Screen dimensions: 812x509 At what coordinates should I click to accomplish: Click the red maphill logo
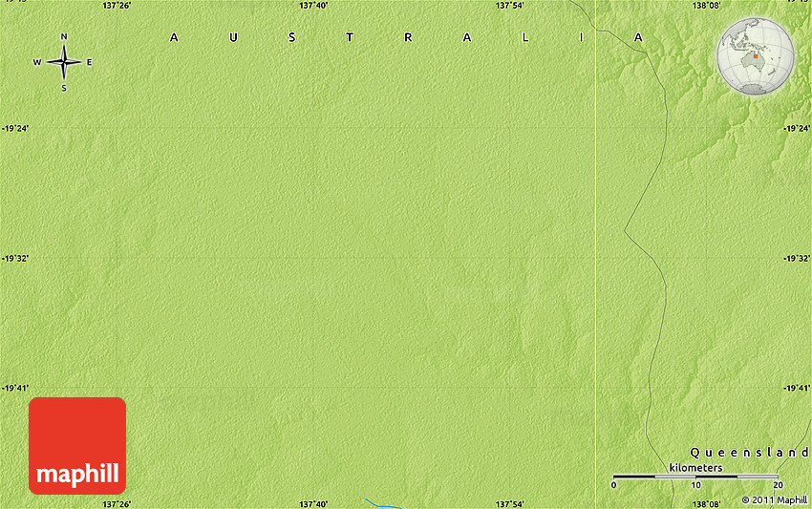pyautogui.click(x=77, y=446)
